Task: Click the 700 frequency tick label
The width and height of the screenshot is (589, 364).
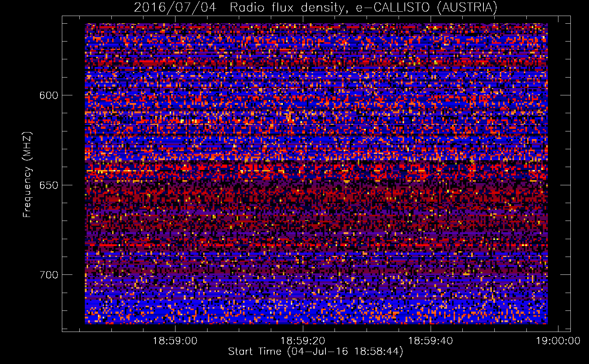Action: pos(49,275)
